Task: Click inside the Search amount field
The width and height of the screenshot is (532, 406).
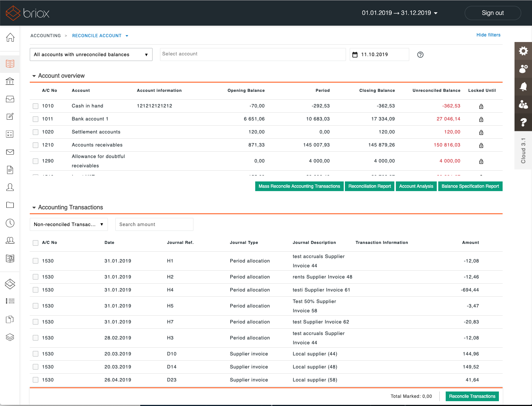Action: click(x=154, y=224)
